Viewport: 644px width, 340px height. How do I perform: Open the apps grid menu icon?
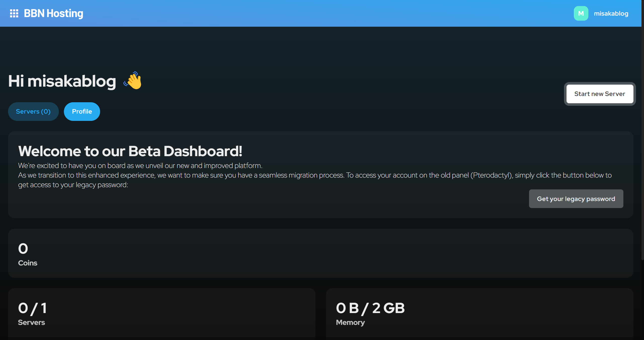click(14, 13)
